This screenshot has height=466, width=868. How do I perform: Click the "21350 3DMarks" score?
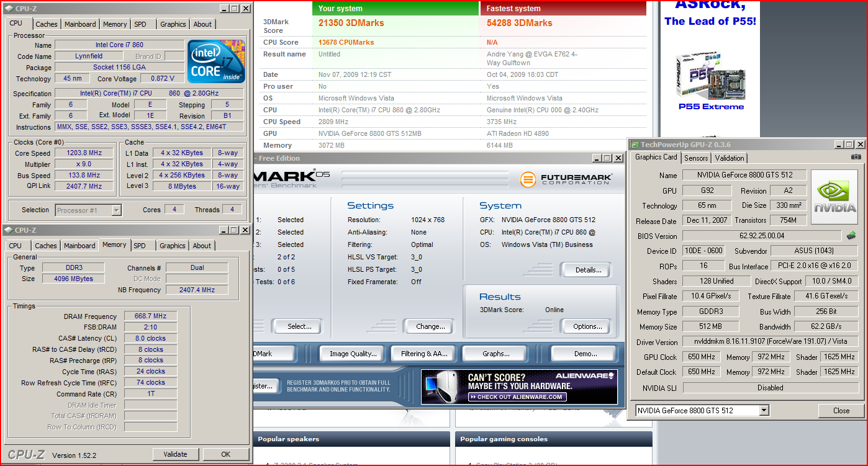[351, 23]
